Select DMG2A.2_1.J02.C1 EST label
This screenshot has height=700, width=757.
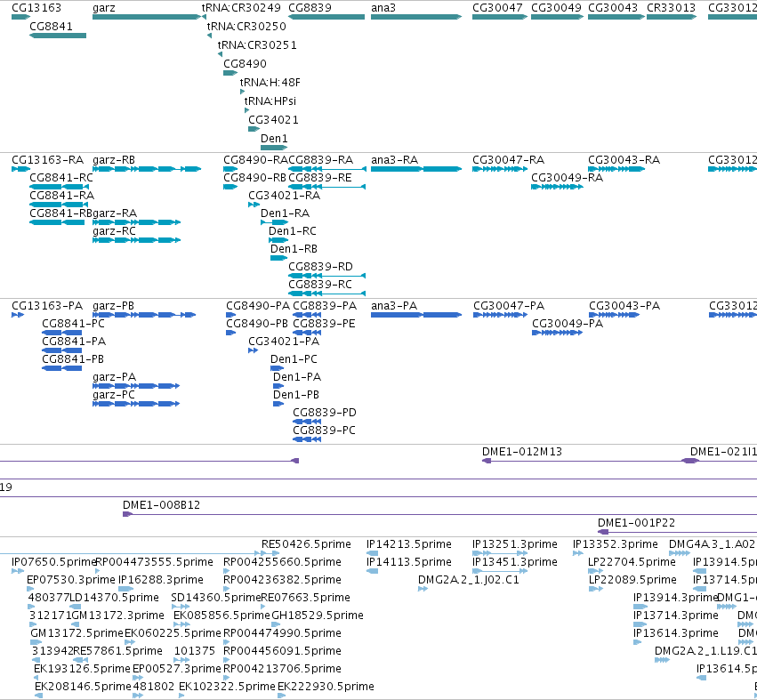pos(468,580)
